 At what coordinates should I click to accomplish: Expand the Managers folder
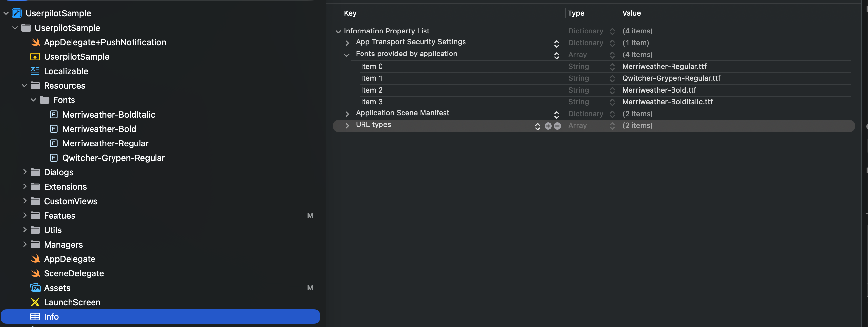(25, 244)
